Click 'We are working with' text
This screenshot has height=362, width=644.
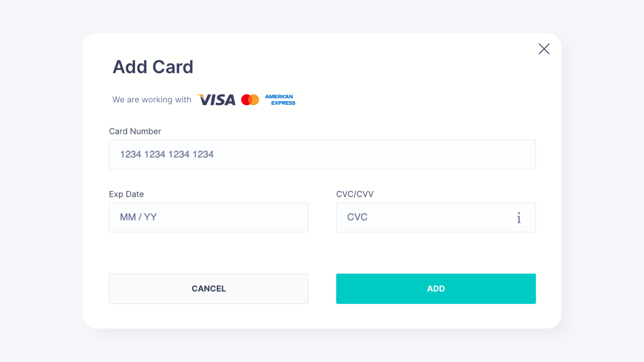click(152, 100)
